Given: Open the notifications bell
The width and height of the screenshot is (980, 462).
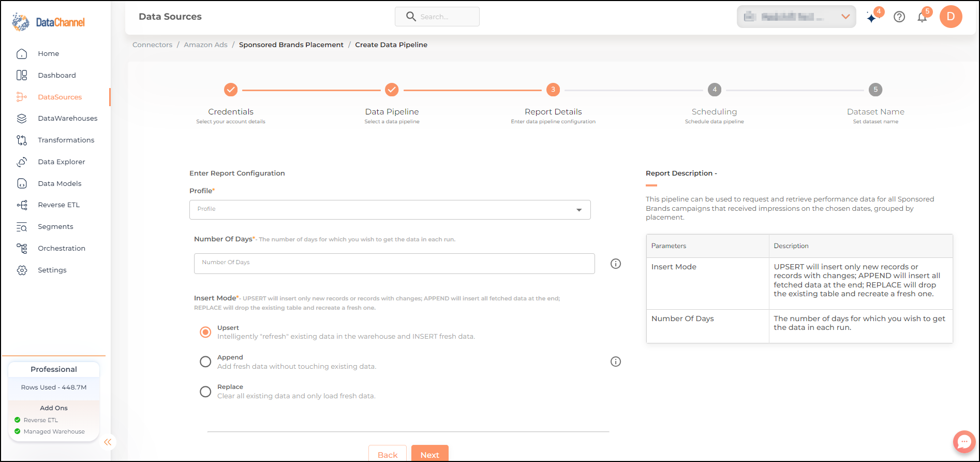Looking at the screenshot, I should (x=923, y=17).
